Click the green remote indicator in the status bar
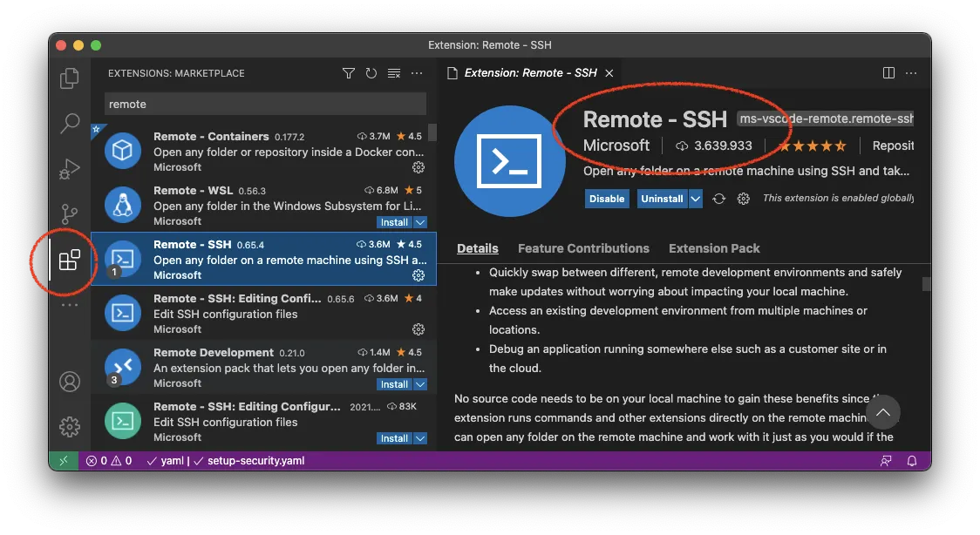Viewport: 980px width, 535px height. pos(64,460)
